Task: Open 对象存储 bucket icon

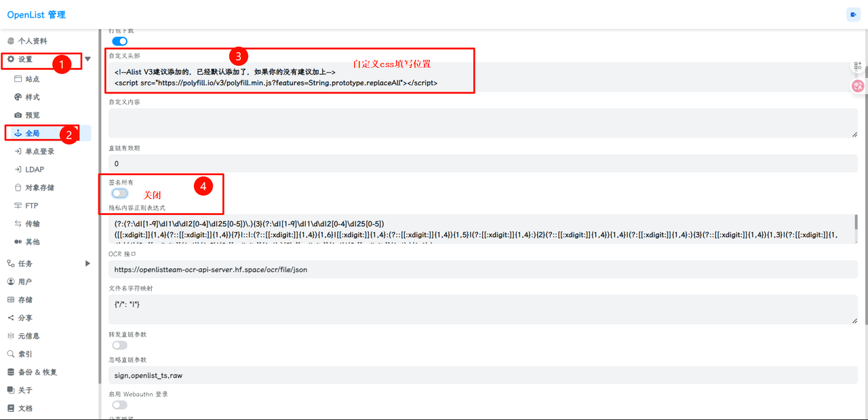Action: coord(18,187)
